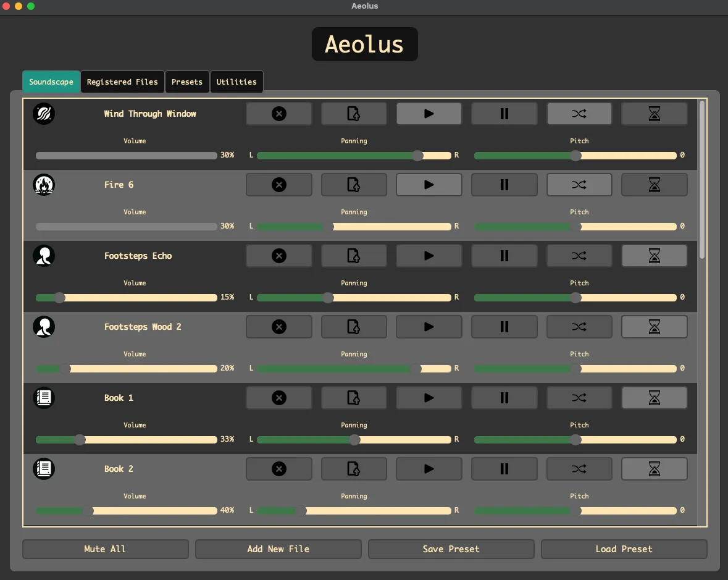Screen dimensions: 728x580
Task: Click the book icon next to Book 1
Action: tap(43, 398)
